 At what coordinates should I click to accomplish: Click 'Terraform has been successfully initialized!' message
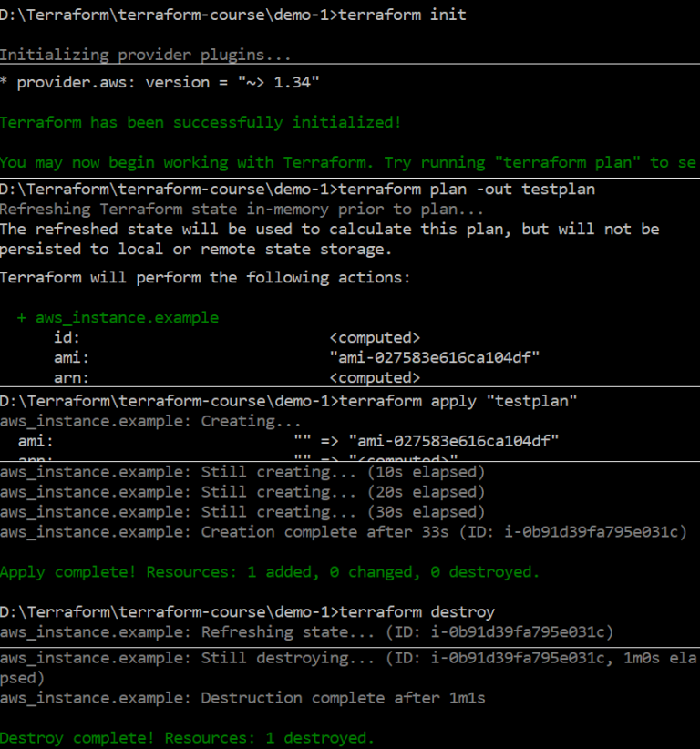pyautogui.click(x=201, y=122)
